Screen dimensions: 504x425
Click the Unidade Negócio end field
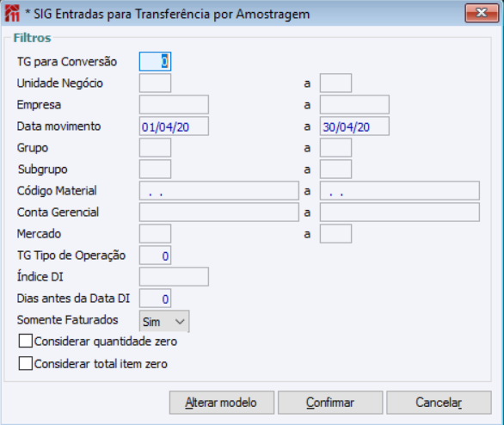coord(335,83)
